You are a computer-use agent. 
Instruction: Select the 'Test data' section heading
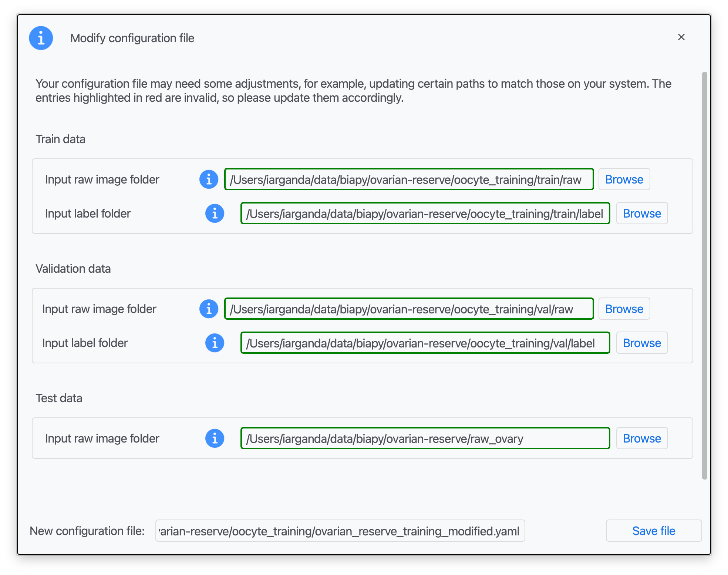(x=59, y=398)
